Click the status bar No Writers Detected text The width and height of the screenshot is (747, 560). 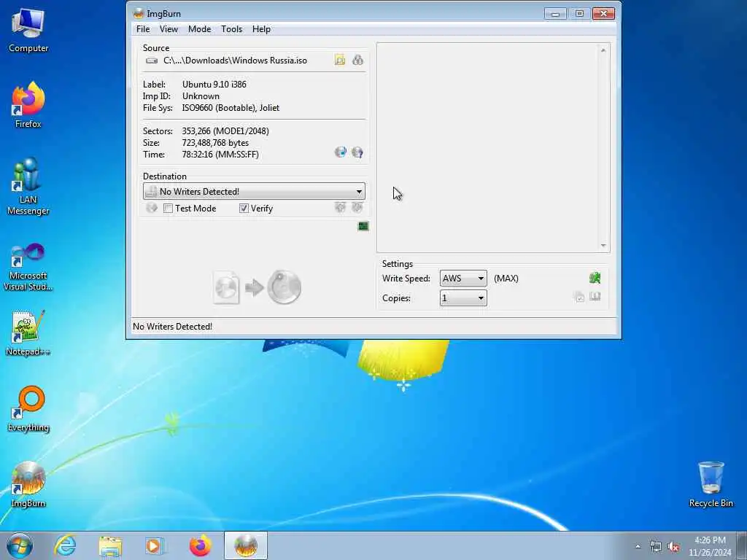coord(172,327)
